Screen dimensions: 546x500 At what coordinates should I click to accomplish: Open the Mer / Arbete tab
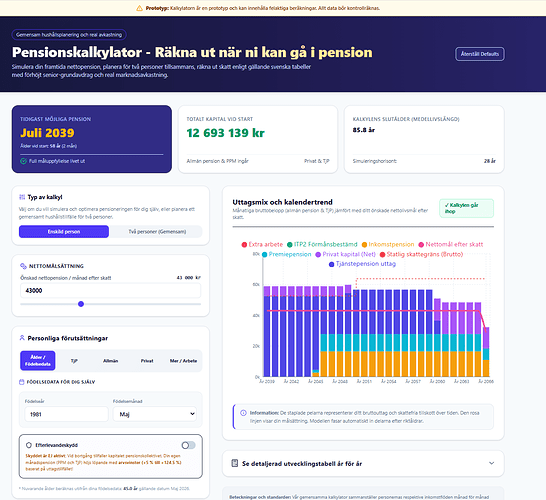point(183,361)
